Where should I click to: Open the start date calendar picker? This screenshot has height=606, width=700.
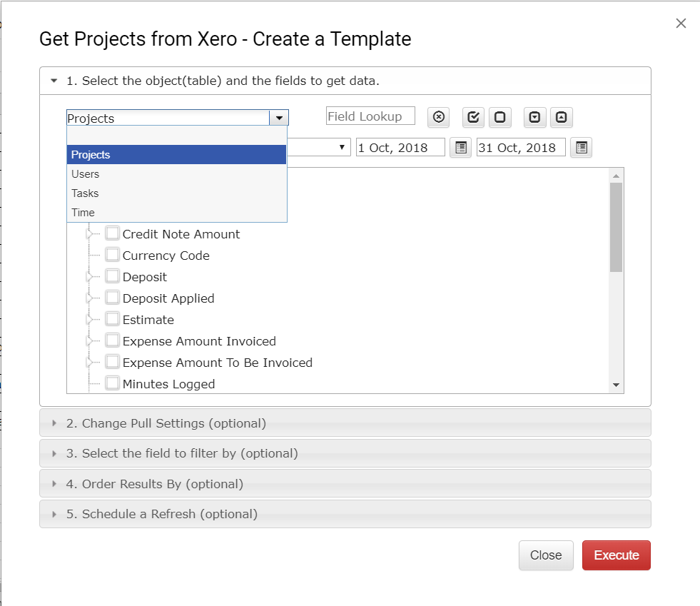460,148
